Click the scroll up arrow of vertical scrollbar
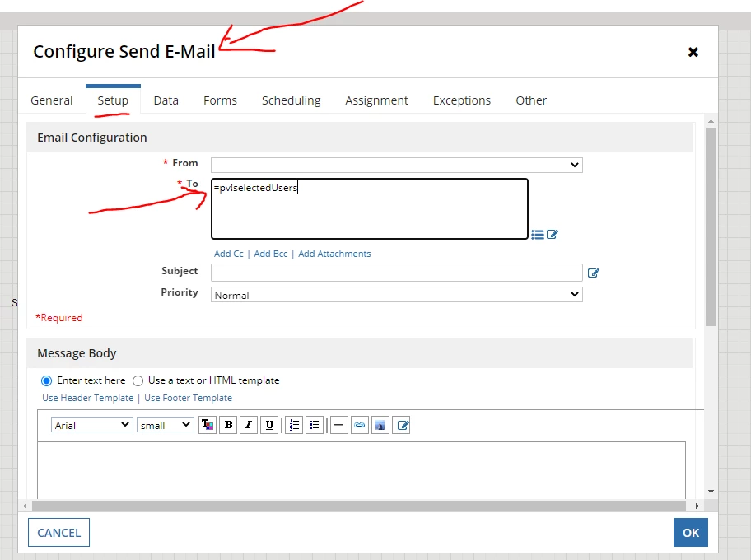Screen dimensions: 751x560 [x=711, y=121]
